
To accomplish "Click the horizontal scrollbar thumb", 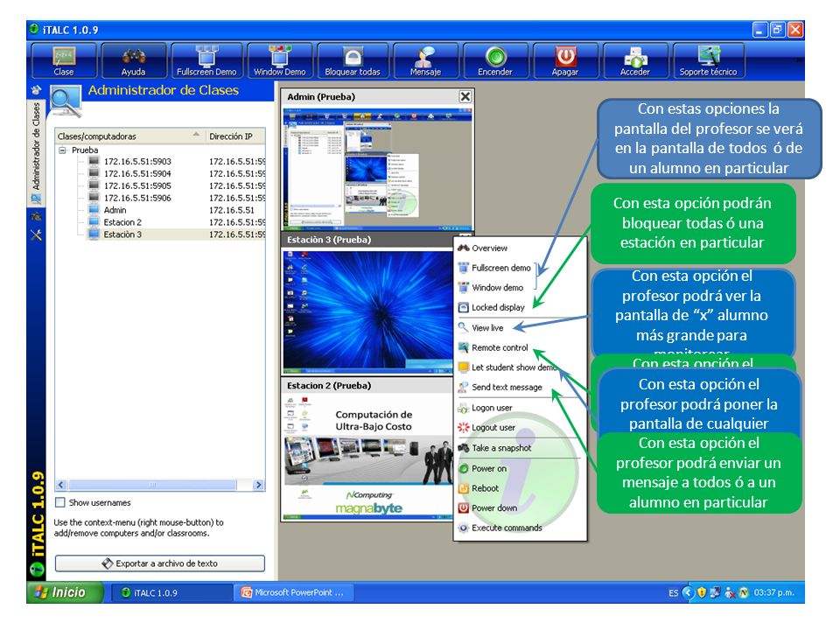I will (x=152, y=485).
